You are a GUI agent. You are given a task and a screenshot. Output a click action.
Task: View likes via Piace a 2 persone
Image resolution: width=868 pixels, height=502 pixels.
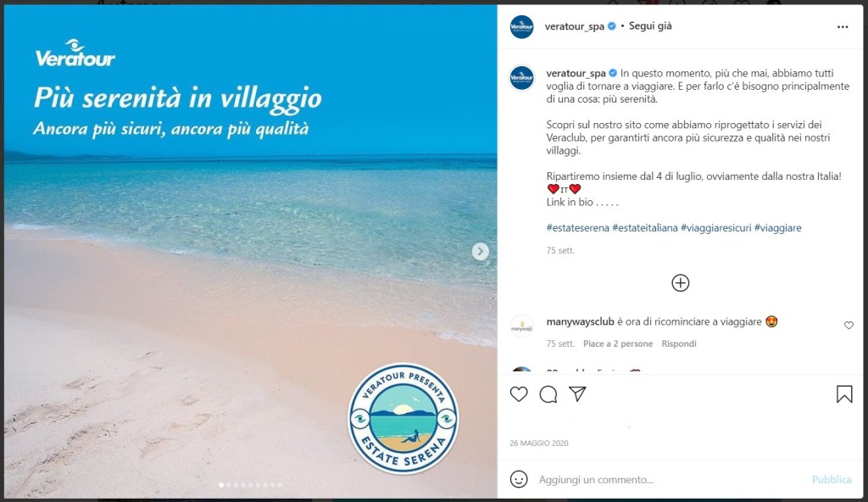pos(618,343)
